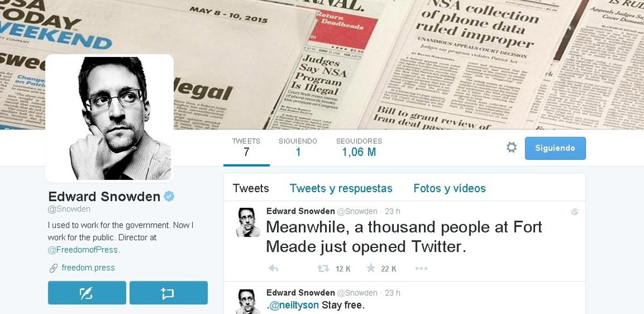The image size is (644, 314).
Task: Click the large Edward Snowden profile photo
Action: [109, 119]
